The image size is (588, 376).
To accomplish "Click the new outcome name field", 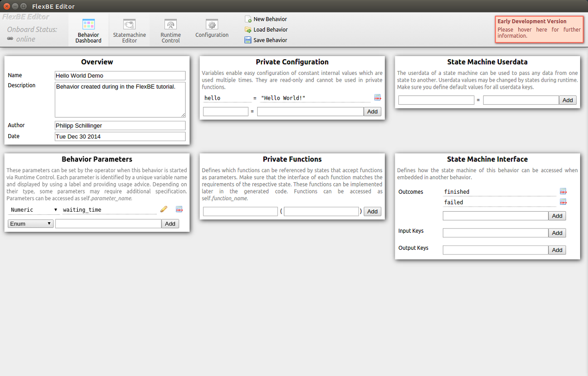I will [496, 216].
